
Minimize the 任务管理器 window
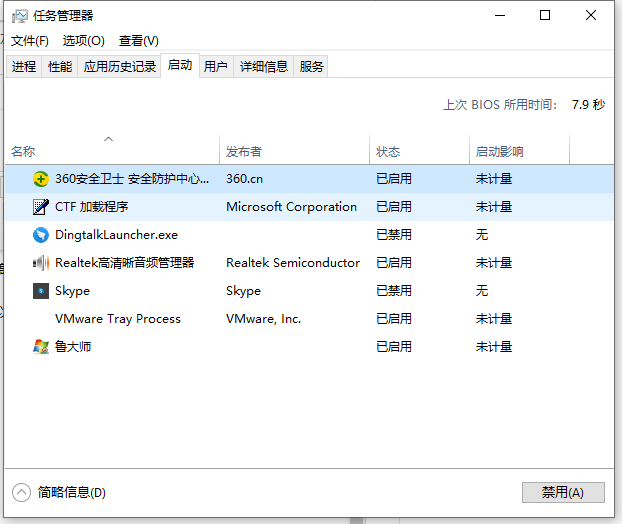click(x=500, y=15)
